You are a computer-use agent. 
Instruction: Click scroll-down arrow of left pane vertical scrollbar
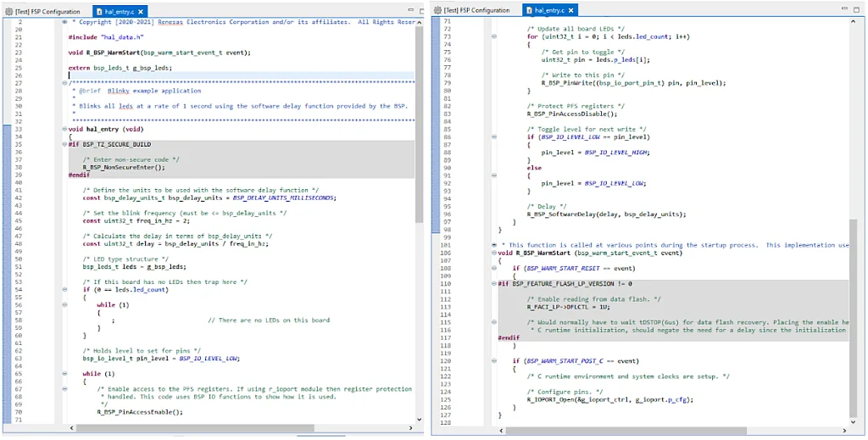point(419,420)
